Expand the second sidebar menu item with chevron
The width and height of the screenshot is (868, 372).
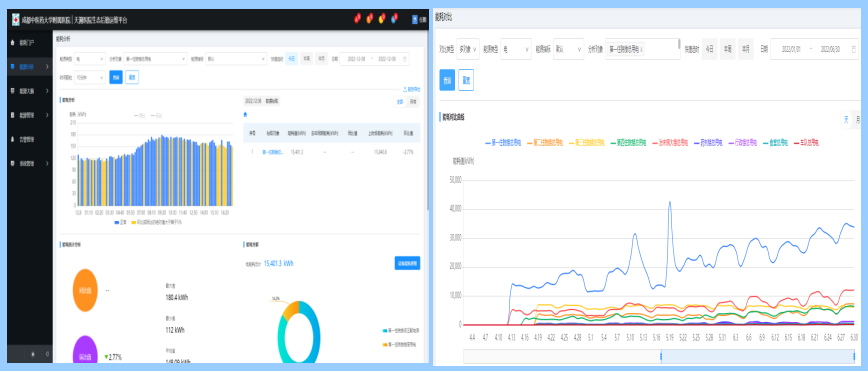point(29,67)
